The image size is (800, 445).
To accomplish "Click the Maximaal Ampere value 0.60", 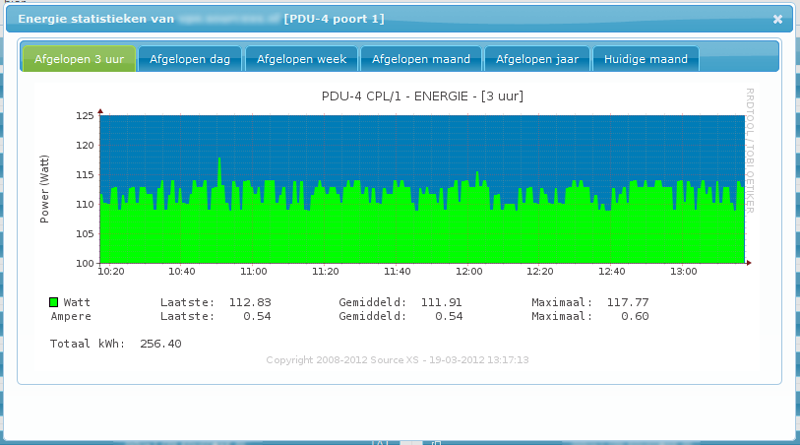I will point(635,316).
